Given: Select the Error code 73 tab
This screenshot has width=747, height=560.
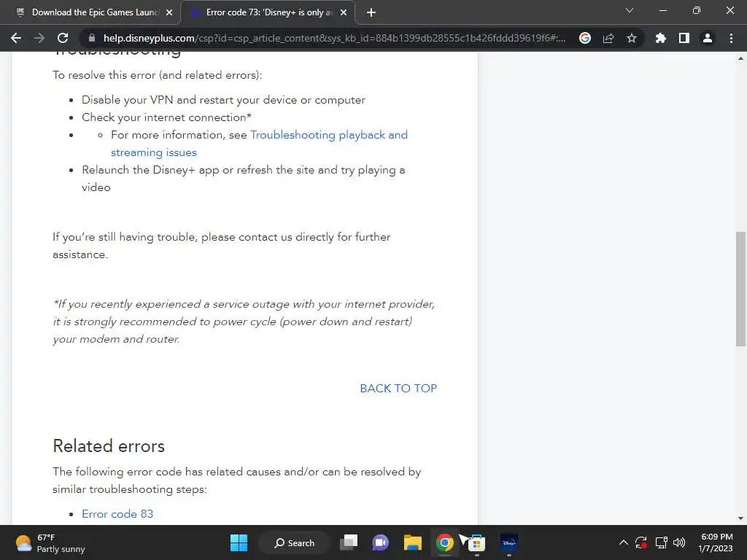Looking at the screenshot, I should [268, 12].
